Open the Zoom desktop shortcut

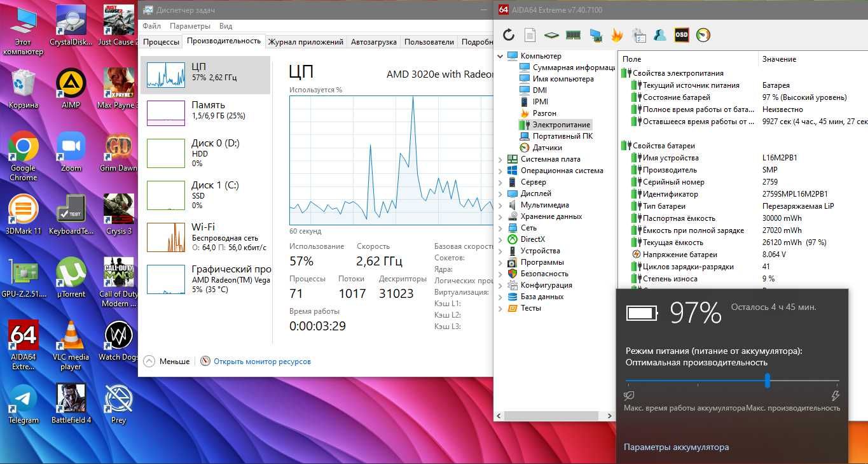71,152
